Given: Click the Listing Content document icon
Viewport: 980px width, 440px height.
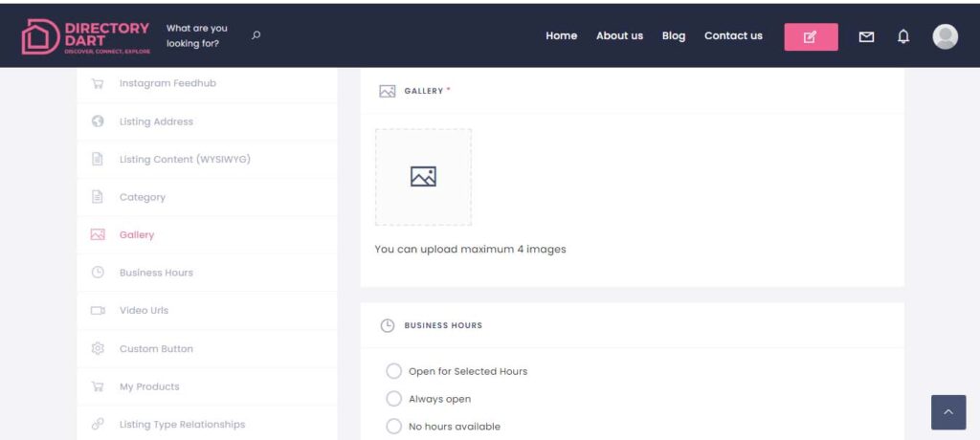Looking at the screenshot, I should coord(98,160).
